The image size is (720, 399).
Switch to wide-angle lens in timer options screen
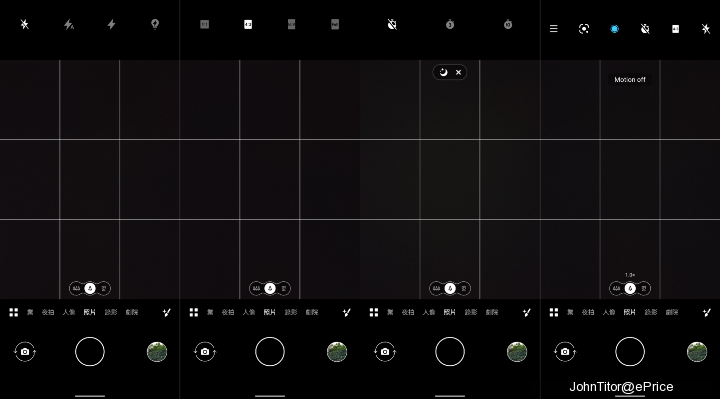pyautogui.click(x=436, y=288)
